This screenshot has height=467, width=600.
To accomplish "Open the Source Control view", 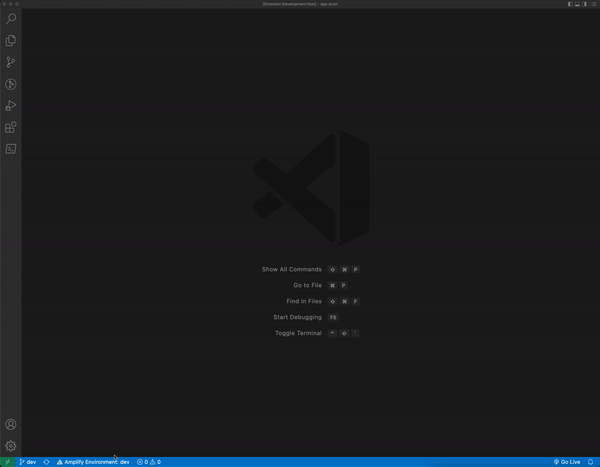I will click(11, 62).
